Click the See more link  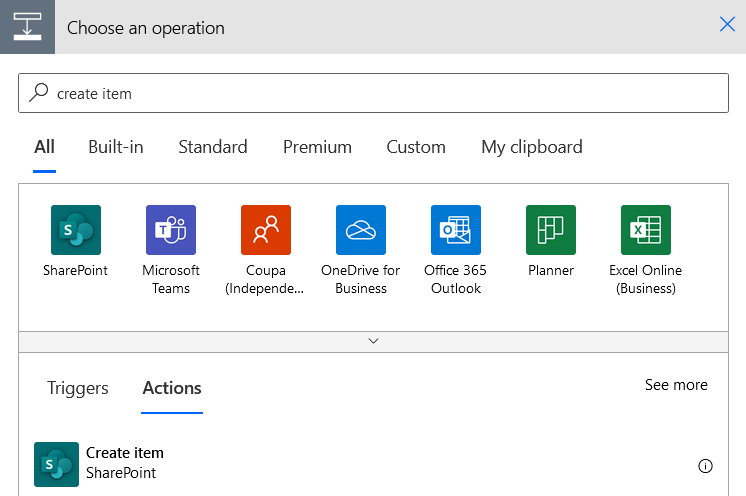(x=676, y=385)
